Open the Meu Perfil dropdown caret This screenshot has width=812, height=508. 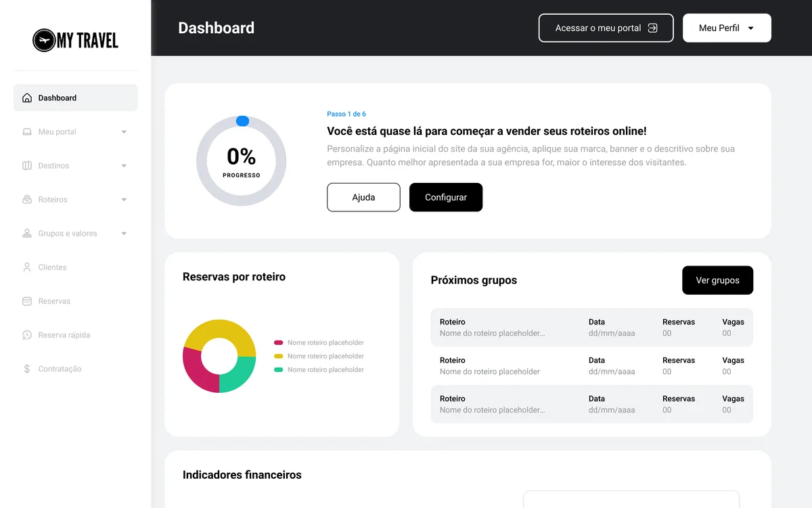[x=750, y=28]
